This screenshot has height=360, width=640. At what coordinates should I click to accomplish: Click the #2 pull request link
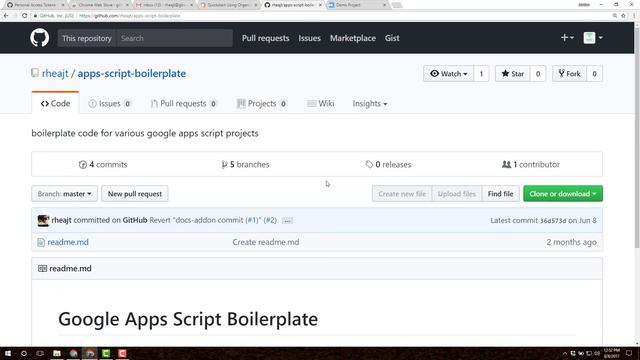tap(270, 220)
